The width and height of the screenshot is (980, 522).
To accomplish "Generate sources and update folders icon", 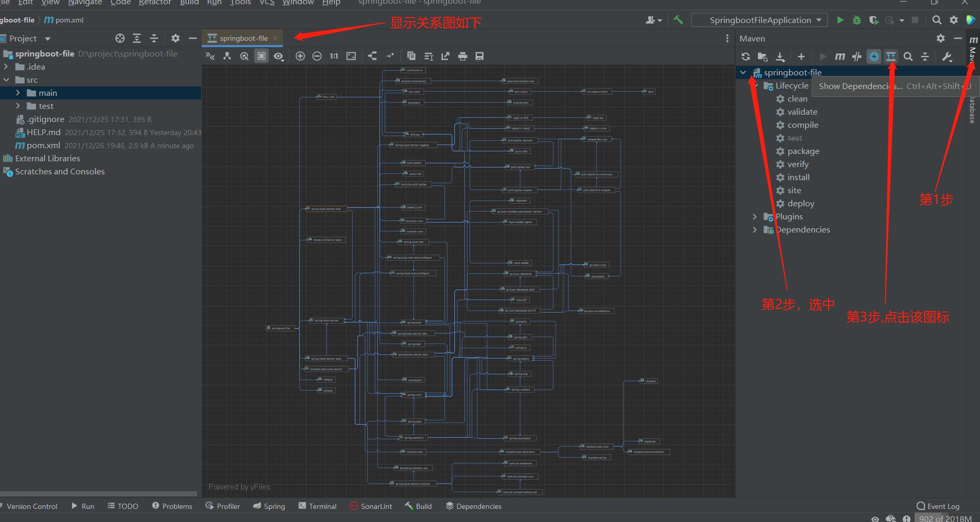I will pos(763,57).
